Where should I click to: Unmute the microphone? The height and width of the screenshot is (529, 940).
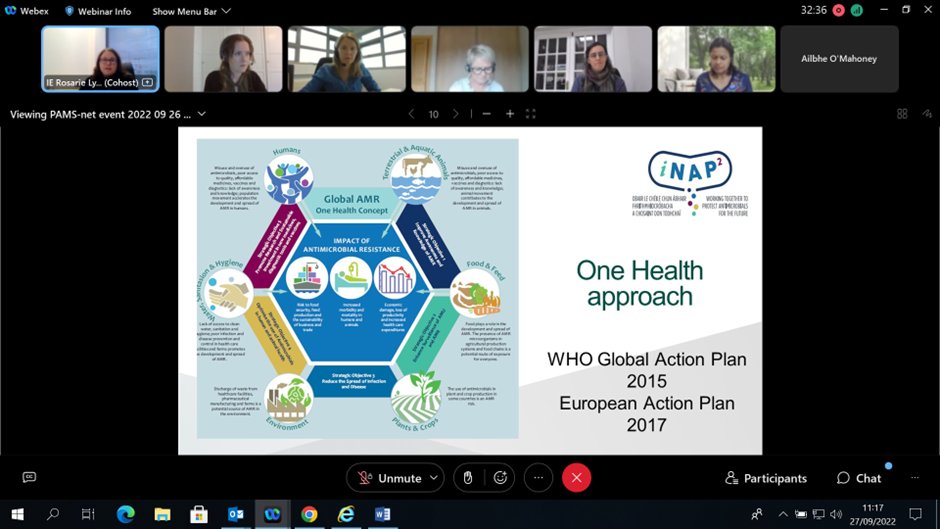(391, 478)
